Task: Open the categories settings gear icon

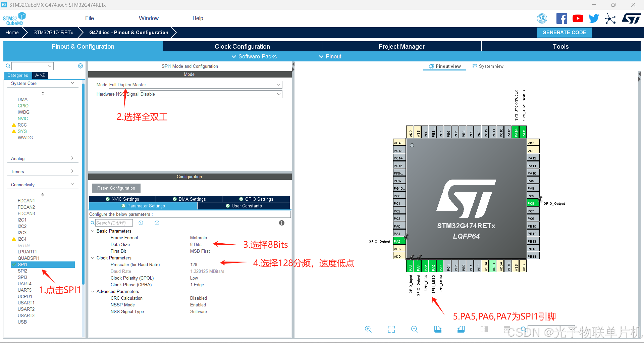Action: tap(80, 66)
